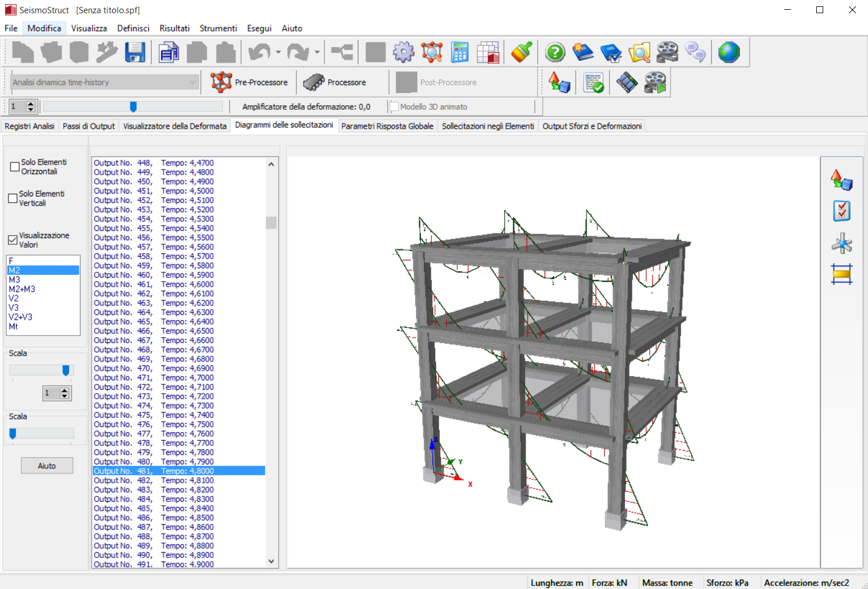The width and height of the screenshot is (868, 589).
Task: Click the green question mark help icon
Action: pyautogui.click(x=555, y=52)
